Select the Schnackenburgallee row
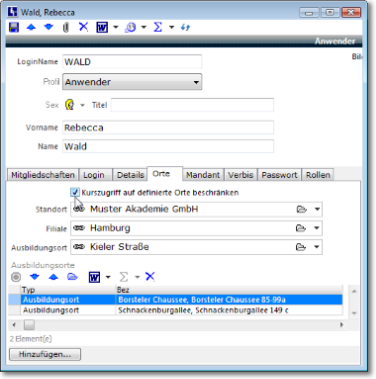Screen dimensions: 376x379 click(x=176, y=310)
